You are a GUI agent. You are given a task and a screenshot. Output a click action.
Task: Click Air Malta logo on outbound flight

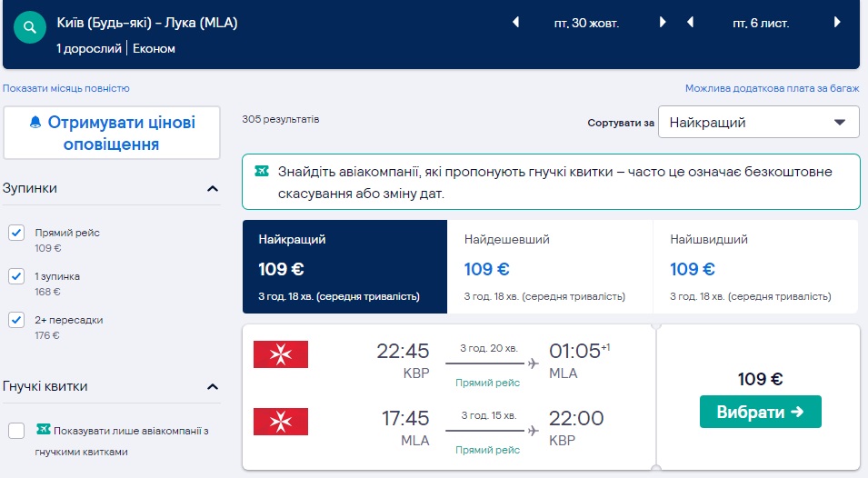(x=281, y=354)
